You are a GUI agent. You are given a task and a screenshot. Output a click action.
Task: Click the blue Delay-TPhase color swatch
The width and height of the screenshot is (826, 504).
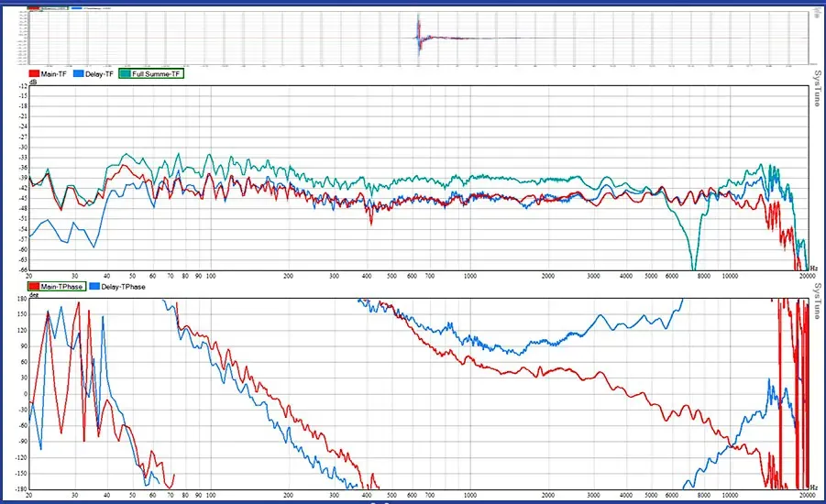pos(95,287)
